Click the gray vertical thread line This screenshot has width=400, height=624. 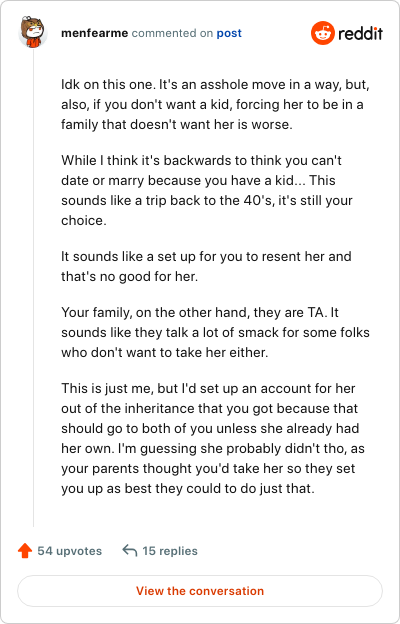33,287
